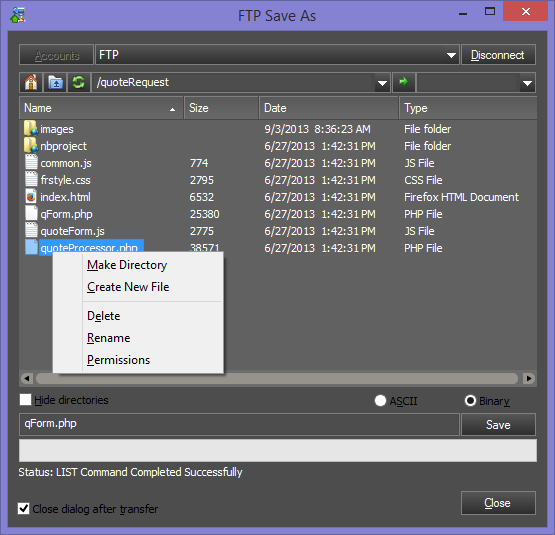Click the green go arrow button
555x535 pixels.
pyautogui.click(x=404, y=82)
